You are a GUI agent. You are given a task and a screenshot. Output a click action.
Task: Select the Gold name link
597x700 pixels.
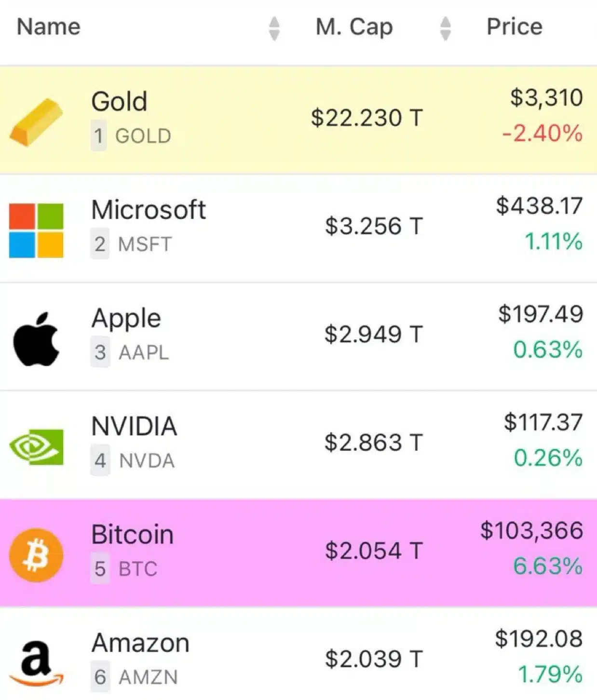point(119,102)
